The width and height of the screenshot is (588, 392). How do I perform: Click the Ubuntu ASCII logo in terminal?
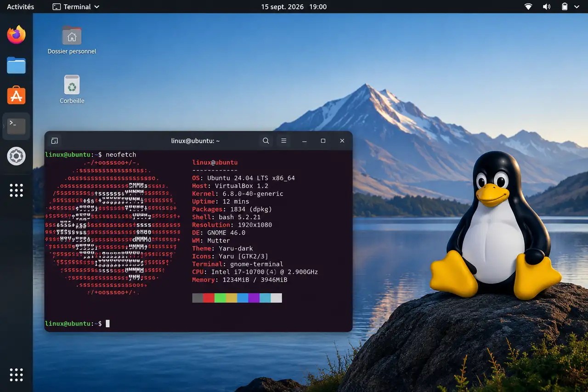(x=113, y=227)
